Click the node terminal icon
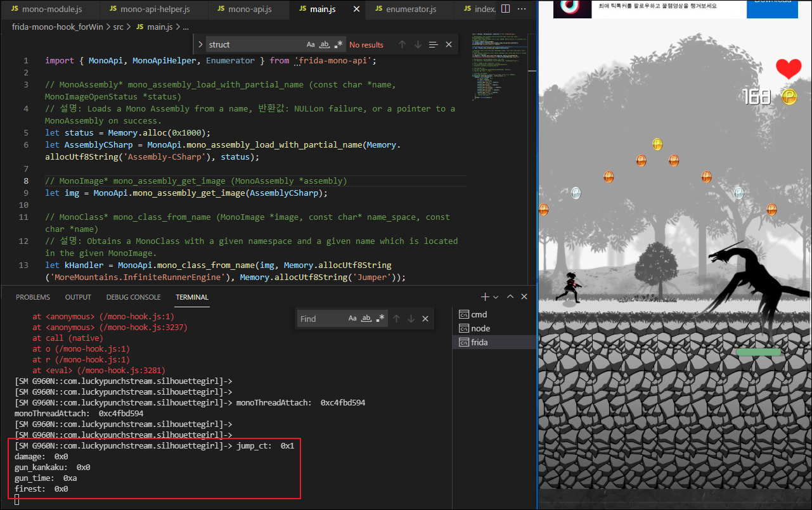The image size is (812, 510). point(463,328)
